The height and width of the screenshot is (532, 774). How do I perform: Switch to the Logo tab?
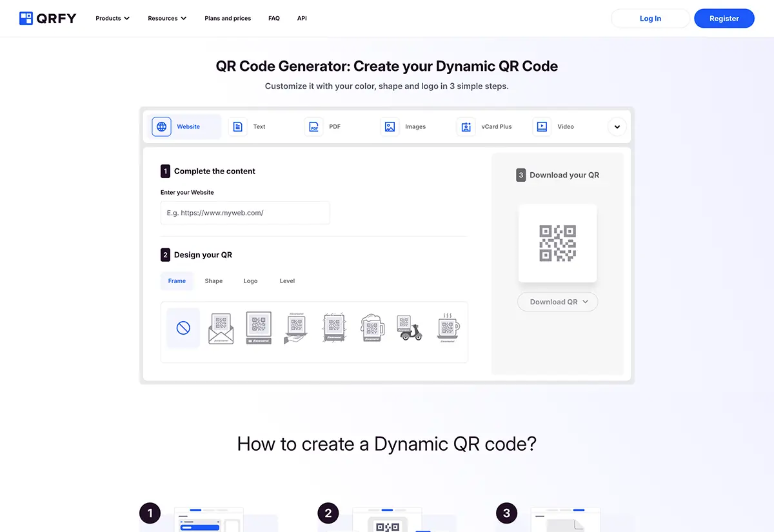pos(250,281)
